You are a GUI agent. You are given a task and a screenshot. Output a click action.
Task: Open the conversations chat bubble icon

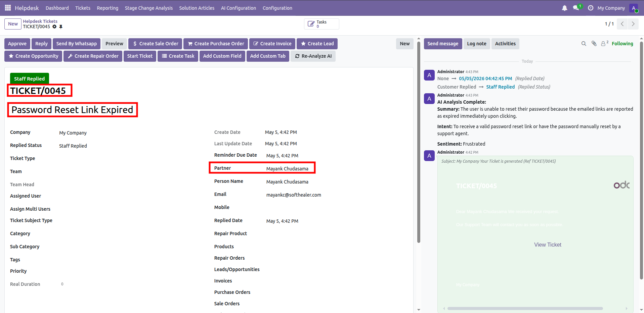(x=576, y=8)
